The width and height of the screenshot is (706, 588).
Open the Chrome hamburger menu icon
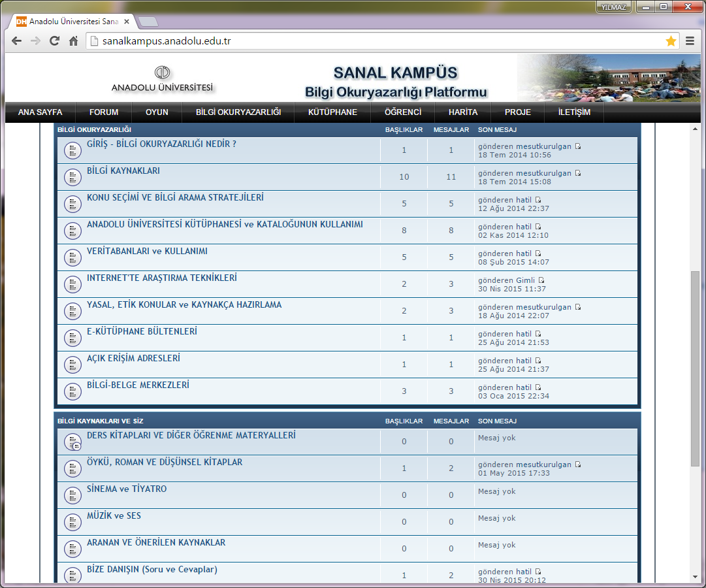tap(690, 41)
